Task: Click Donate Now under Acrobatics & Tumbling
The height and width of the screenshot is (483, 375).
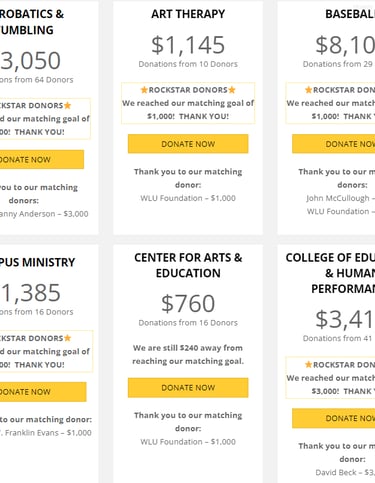Action: click(42, 159)
